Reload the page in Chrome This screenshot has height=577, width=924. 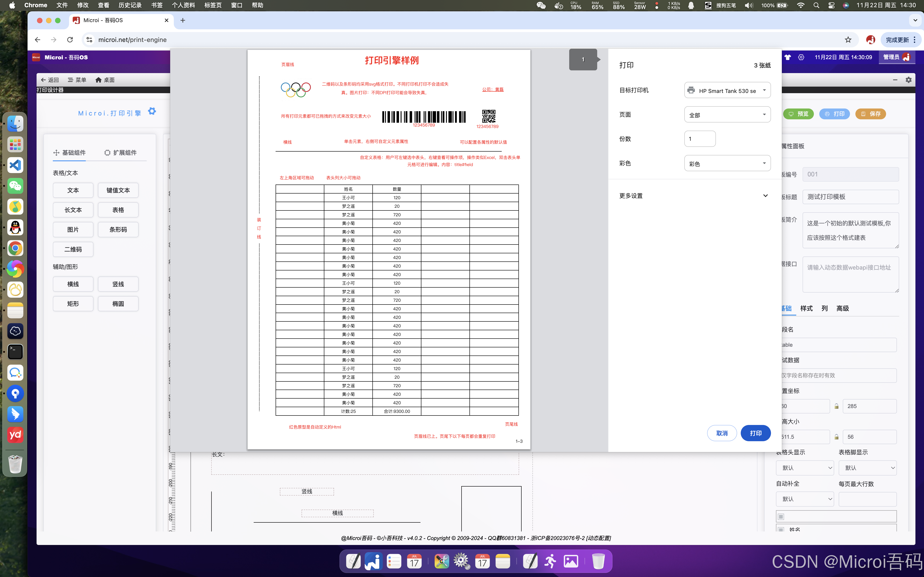point(70,40)
